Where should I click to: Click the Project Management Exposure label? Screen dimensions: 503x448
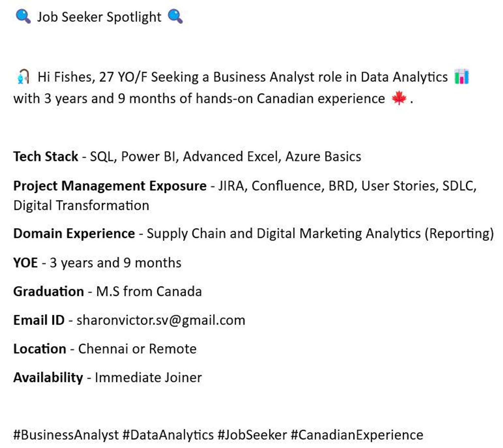(x=110, y=186)
